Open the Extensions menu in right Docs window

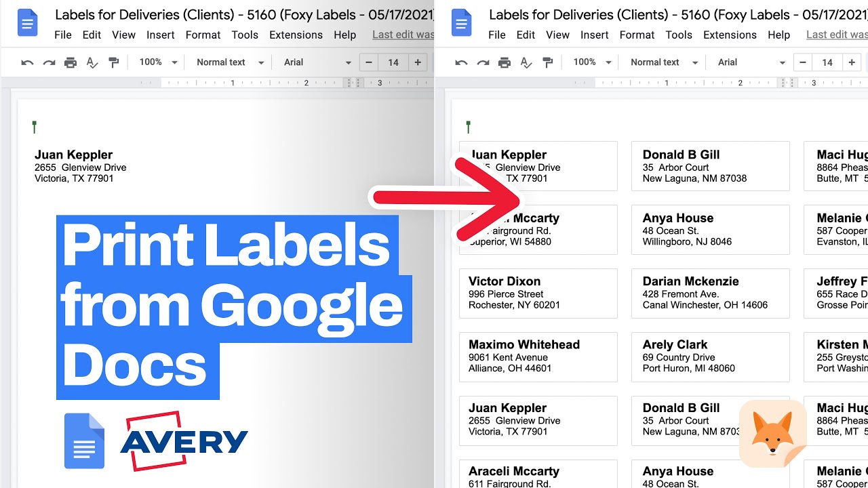[x=730, y=35]
